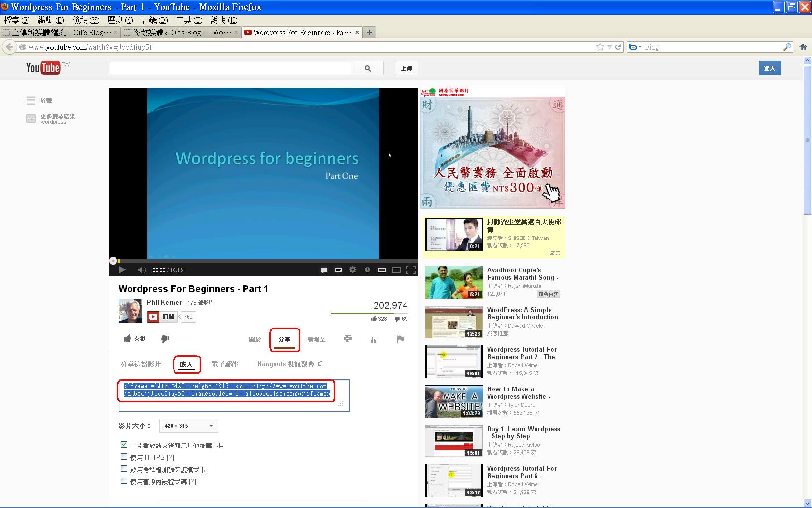Click the iframe embed code text box
The height and width of the screenshot is (508, 812).
234,396
